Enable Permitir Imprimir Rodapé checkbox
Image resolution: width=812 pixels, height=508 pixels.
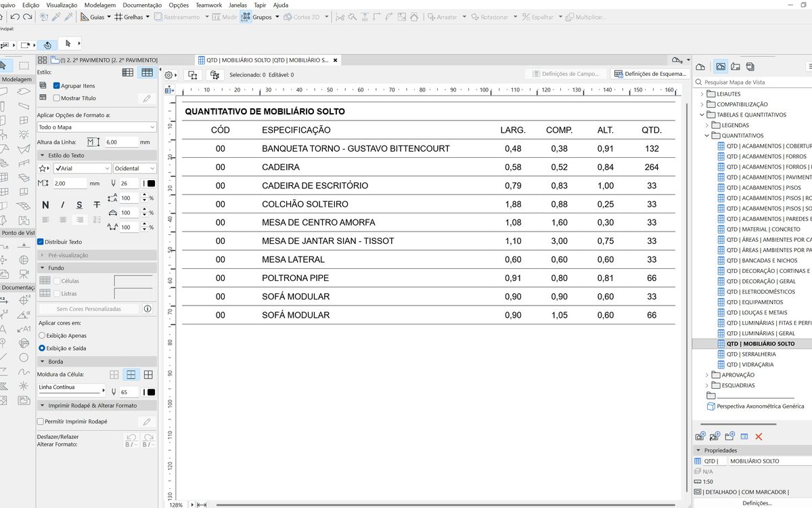[41, 421]
